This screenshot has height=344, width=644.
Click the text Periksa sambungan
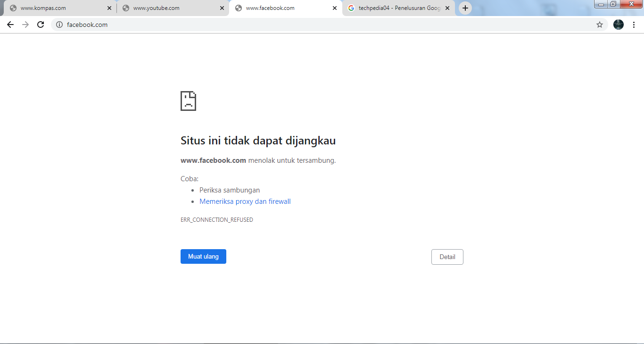click(x=230, y=190)
